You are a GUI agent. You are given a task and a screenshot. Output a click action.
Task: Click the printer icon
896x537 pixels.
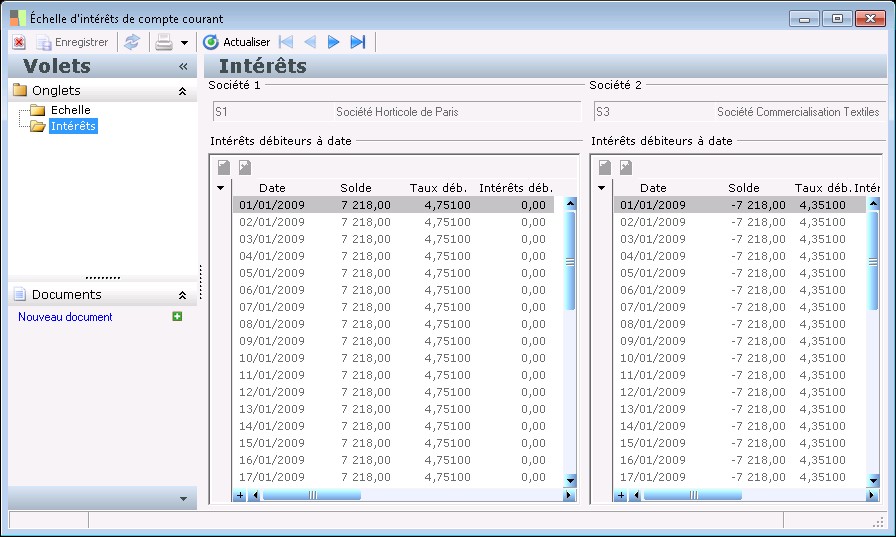pos(164,42)
